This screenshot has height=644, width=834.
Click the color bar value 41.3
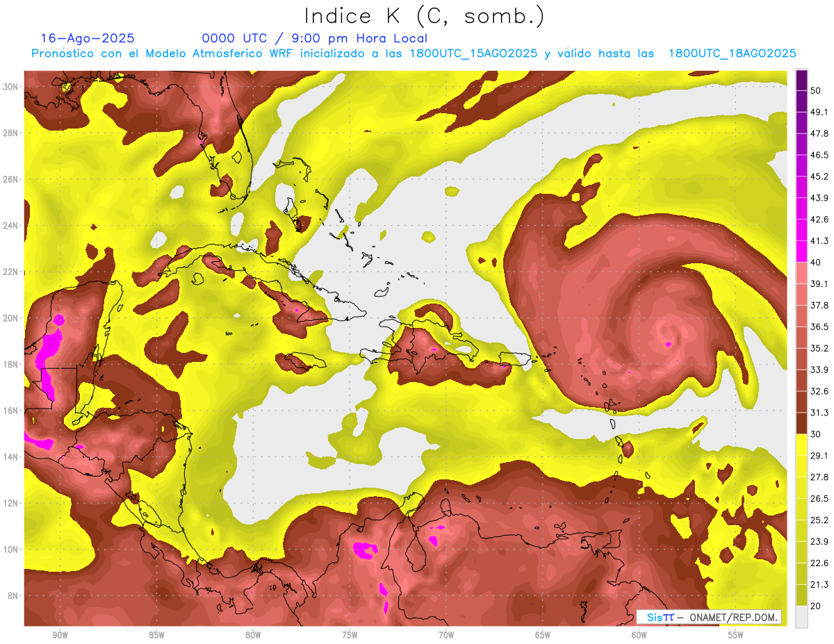[x=819, y=240]
